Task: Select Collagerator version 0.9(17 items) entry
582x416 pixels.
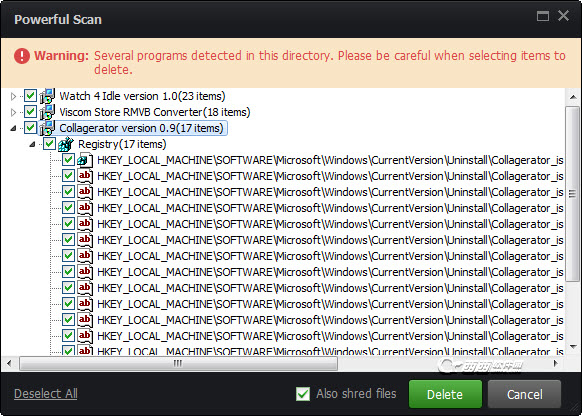Action: tap(141, 128)
